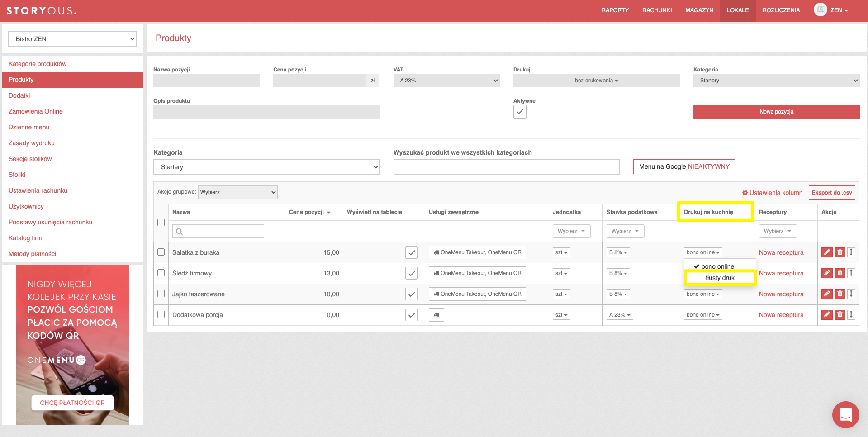Click trash icon for Sałatka z buraka
Viewport: 868px width, 437px height.
tap(840, 252)
